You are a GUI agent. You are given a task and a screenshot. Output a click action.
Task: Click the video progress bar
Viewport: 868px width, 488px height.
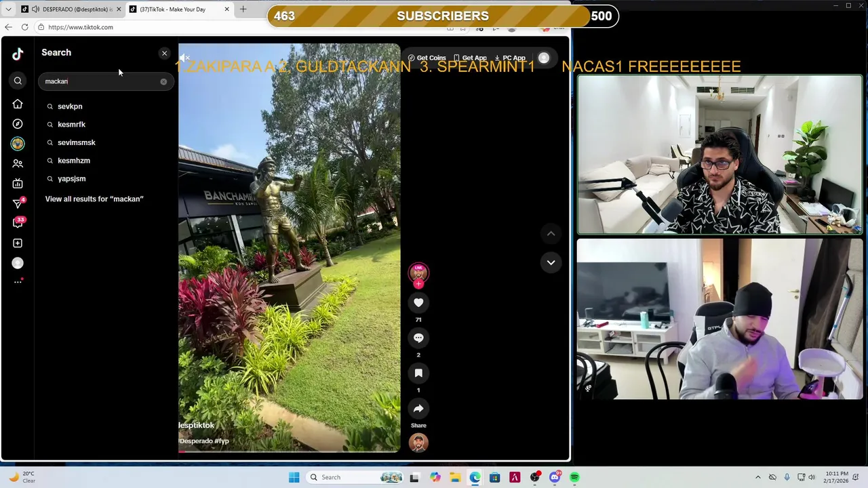click(289, 451)
